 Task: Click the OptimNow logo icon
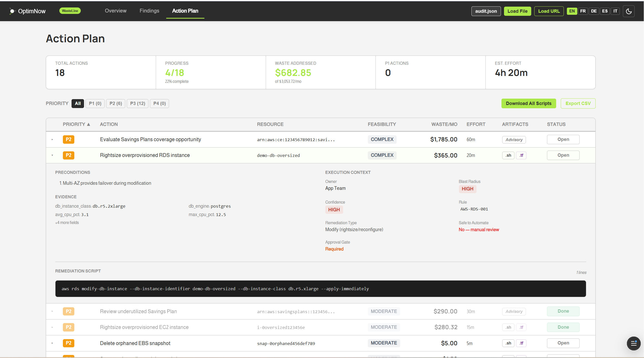pos(12,11)
